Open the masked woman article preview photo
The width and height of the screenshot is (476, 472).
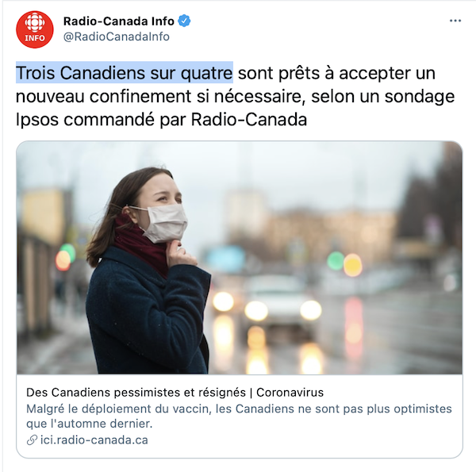click(240, 257)
